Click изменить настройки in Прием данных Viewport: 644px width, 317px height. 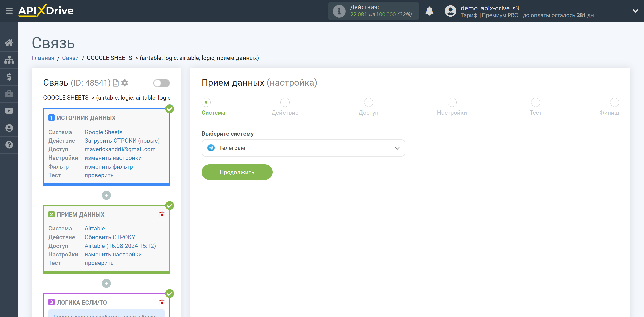(x=113, y=254)
